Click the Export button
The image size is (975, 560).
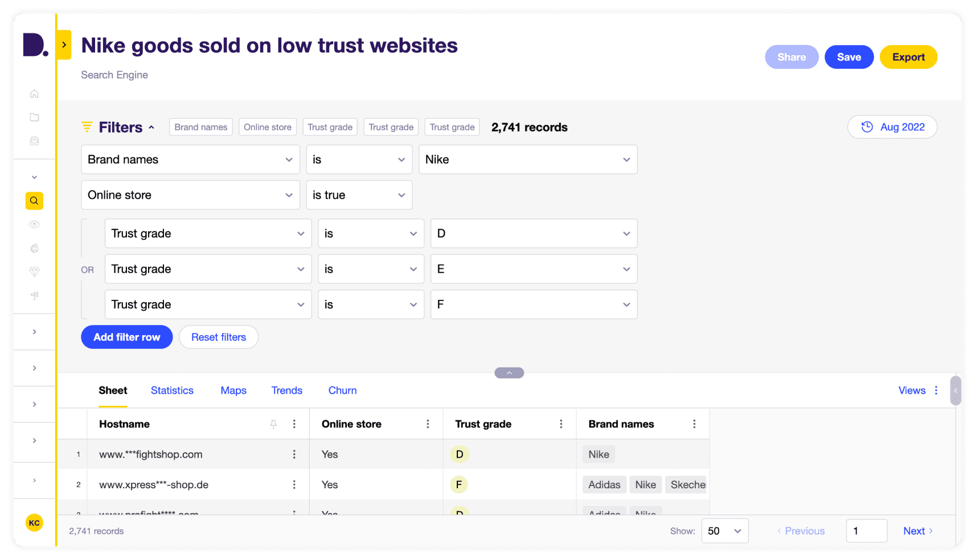[908, 57]
